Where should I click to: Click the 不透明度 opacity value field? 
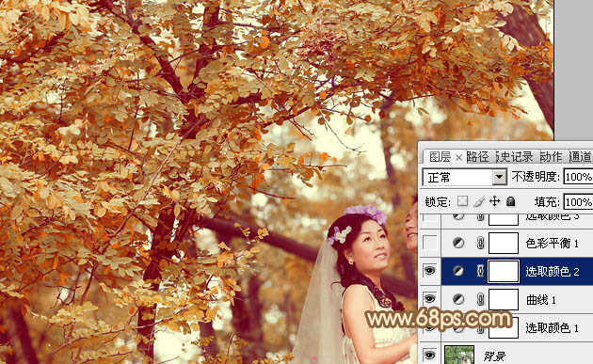coord(578,177)
